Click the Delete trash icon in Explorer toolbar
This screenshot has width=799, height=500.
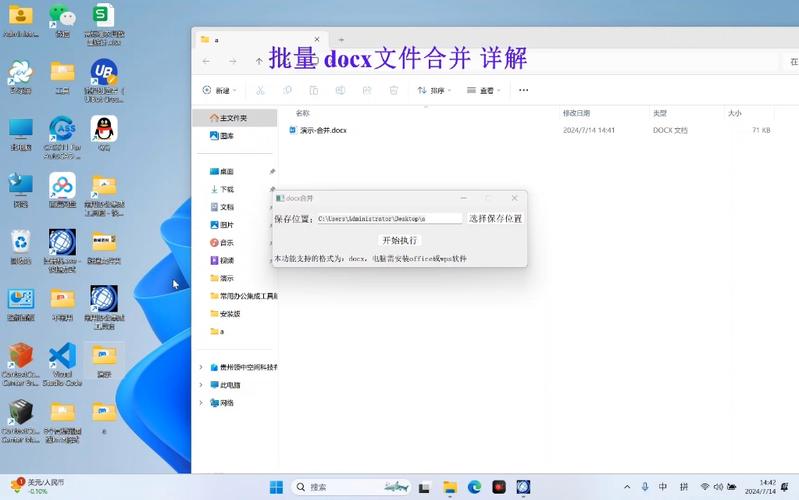pyautogui.click(x=393, y=90)
